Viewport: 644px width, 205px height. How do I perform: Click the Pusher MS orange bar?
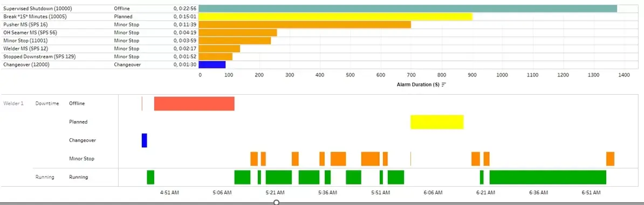(305, 25)
